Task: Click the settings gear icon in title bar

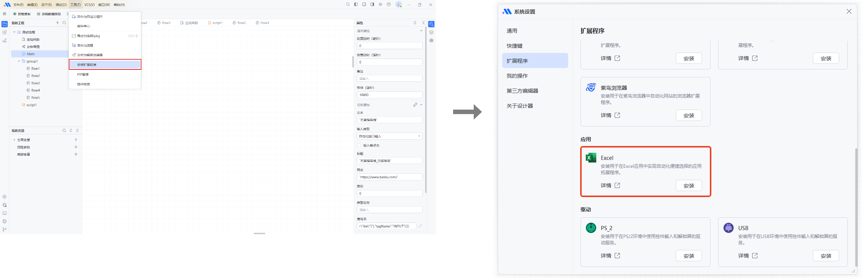Action: [x=380, y=5]
